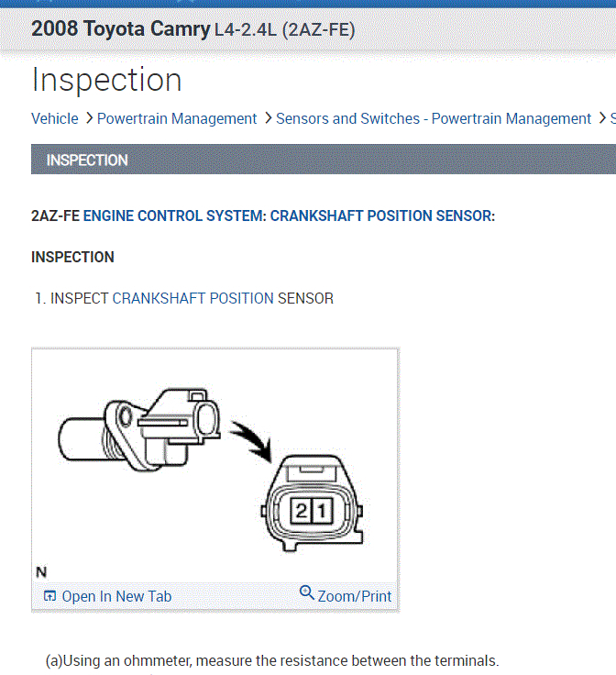
Task: Click the chevron after Sensors and Switches breadcrumb
Action: (601, 118)
